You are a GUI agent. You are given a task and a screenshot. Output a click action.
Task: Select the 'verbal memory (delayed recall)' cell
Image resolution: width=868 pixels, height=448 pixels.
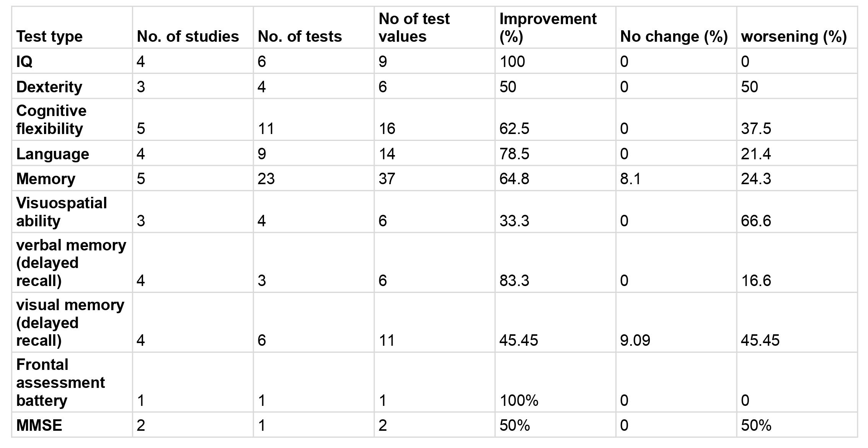tap(71, 263)
